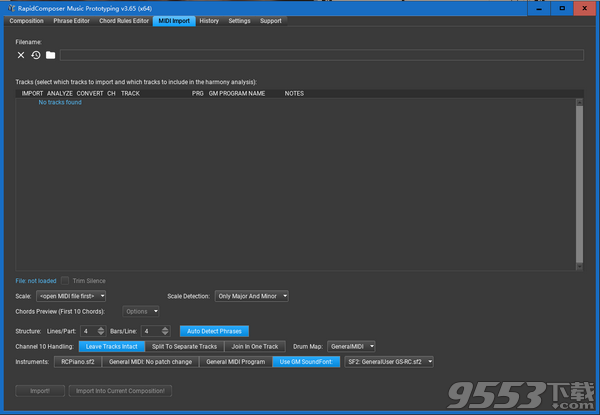
Task: Click the CONVERT column header
Action: coord(90,94)
